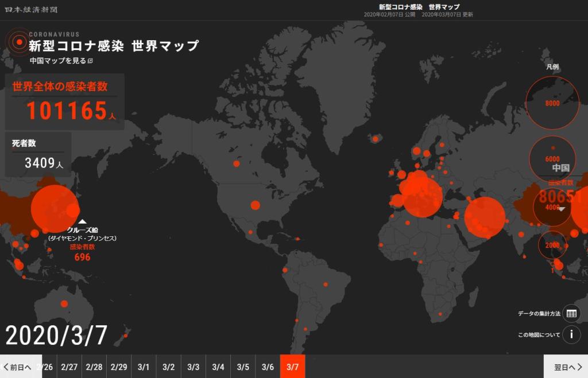Select 3/6 in the date bar
The image size is (588, 378).
pos(268,367)
